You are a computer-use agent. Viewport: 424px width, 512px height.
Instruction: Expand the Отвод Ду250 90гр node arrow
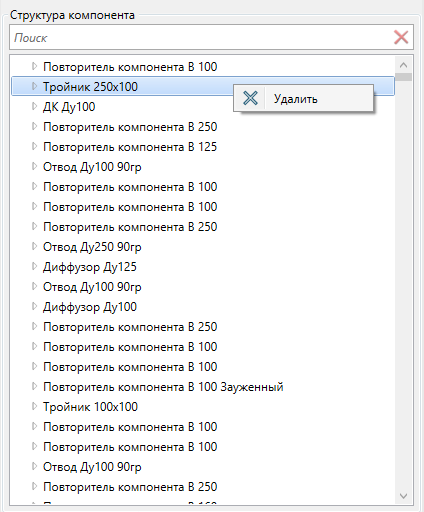pos(34,246)
